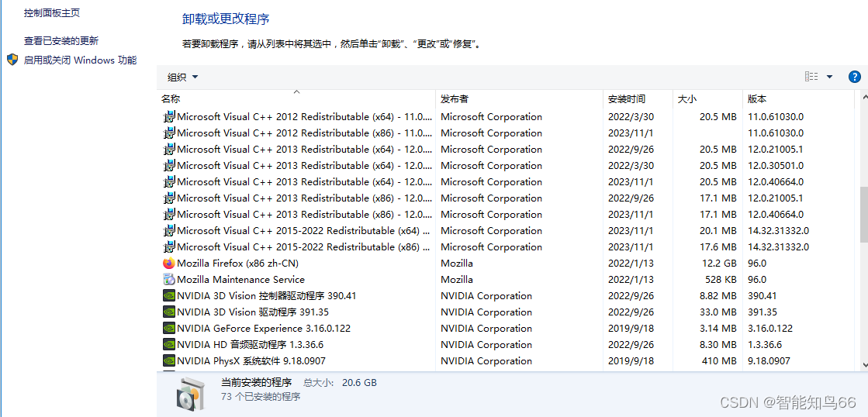
Task: Click the Visual C++ 2015-2022 (x64) icon
Action: (x=169, y=231)
